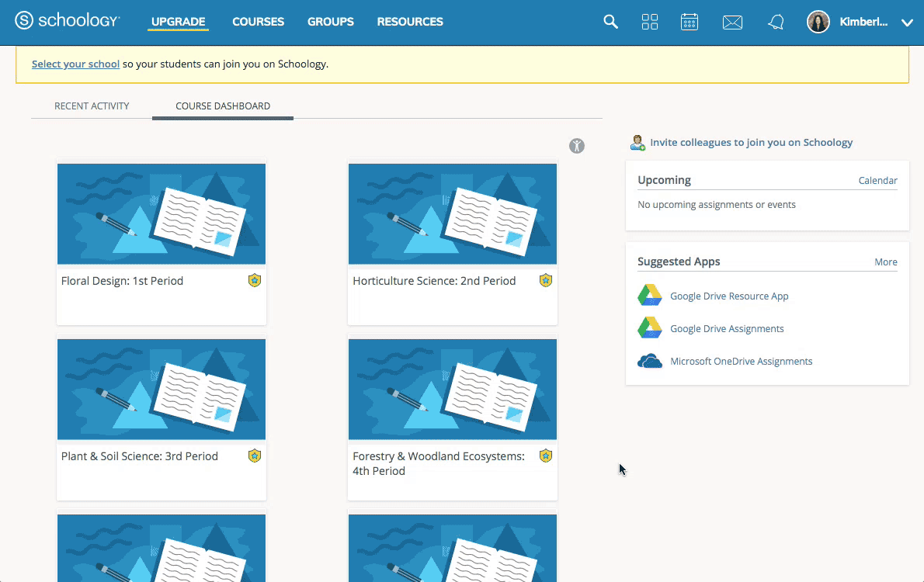Click the Schoology logo

[68, 21]
